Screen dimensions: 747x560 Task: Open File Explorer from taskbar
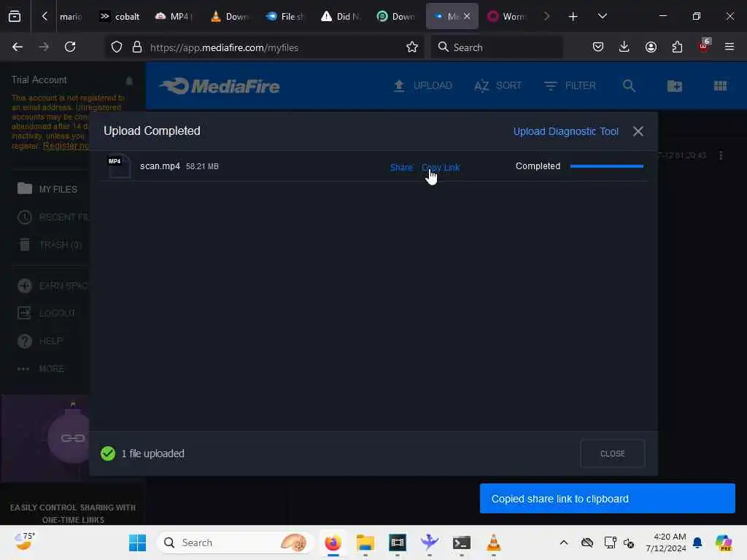[365, 542]
